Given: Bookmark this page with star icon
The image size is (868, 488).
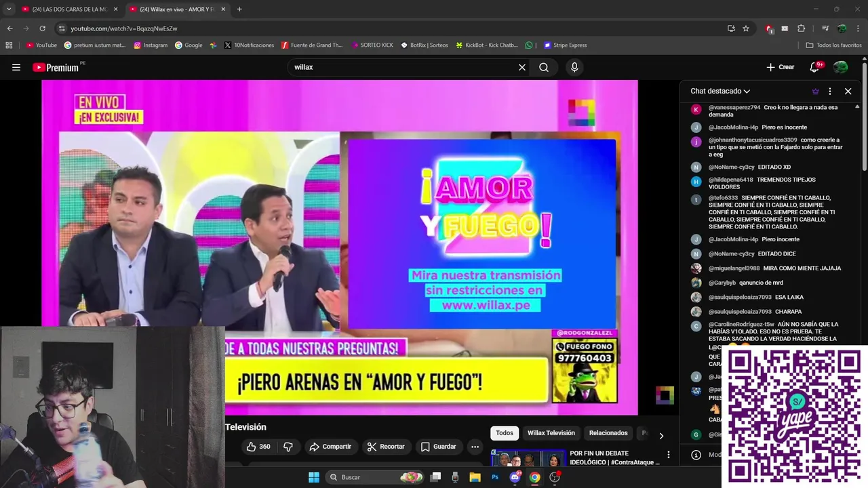Looking at the screenshot, I should 746,28.
